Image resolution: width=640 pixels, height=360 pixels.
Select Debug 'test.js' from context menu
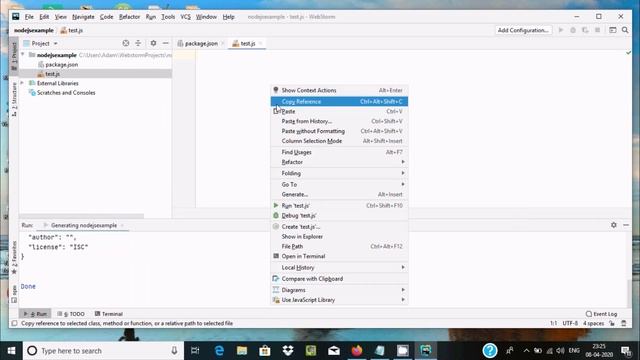point(339,216)
